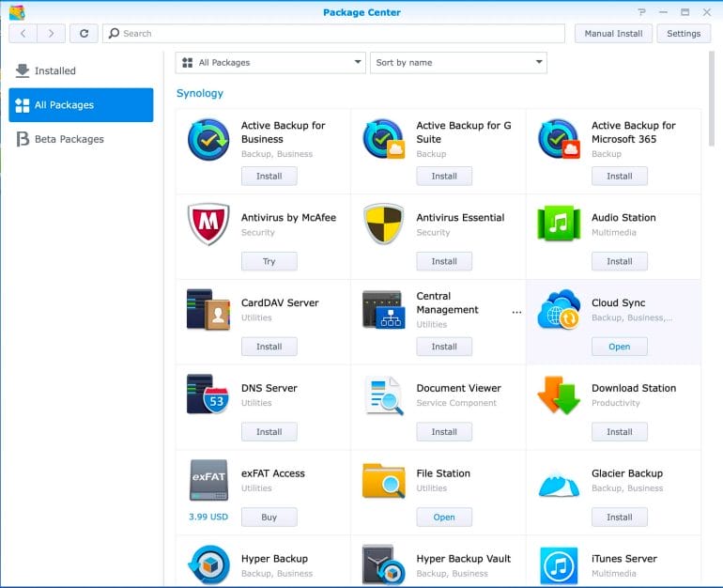Click the Download Station arrows icon
The width and height of the screenshot is (723, 588).
click(x=559, y=395)
